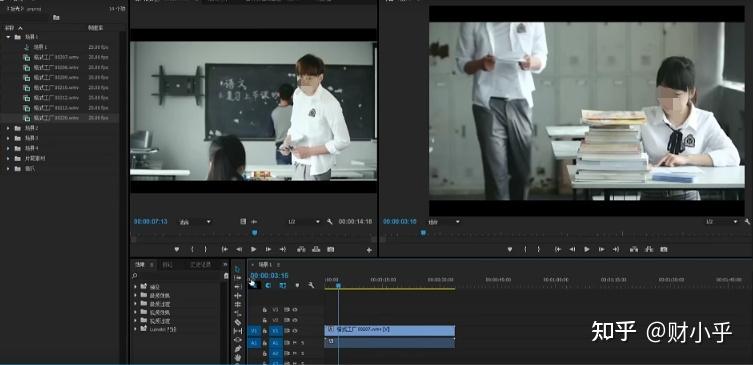This screenshot has height=365, width=753.
Task: Mute the A1 audio track
Action: (295, 343)
